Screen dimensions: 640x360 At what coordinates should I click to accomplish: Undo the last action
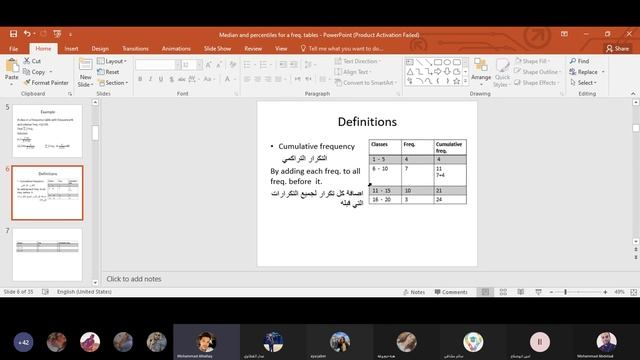(x=27, y=34)
